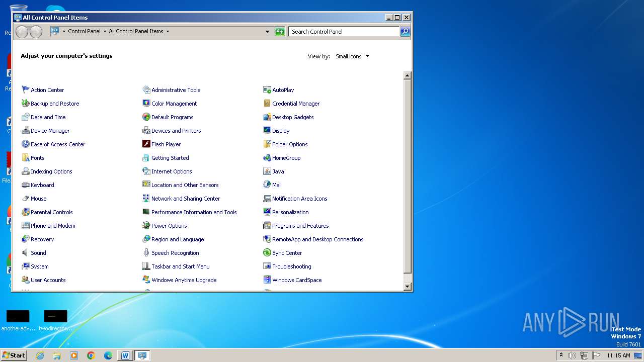Expand the arrow after All Control Panel Items
644x362 pixels.
tap(168, 31)
